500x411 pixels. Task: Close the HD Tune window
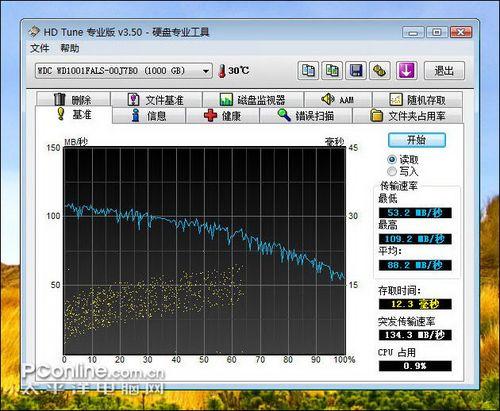(461, 32)
